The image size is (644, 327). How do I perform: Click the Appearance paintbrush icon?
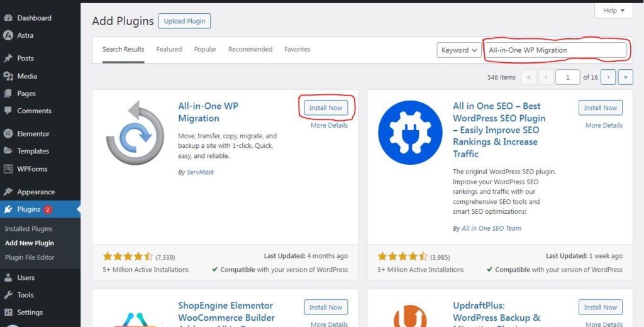8,192
